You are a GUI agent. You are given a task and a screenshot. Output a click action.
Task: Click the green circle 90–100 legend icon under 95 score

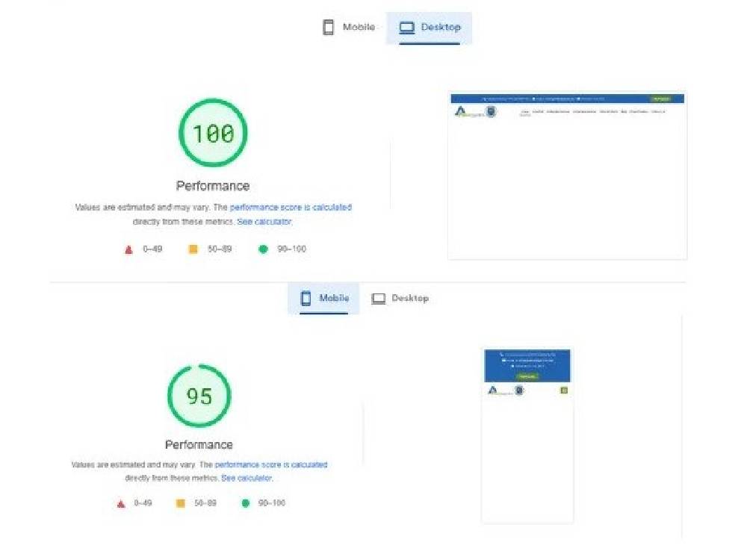245,503
